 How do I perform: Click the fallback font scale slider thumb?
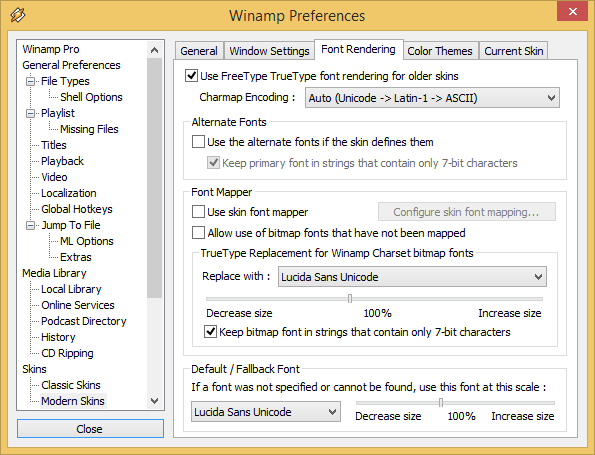click(x=441, y=402)
